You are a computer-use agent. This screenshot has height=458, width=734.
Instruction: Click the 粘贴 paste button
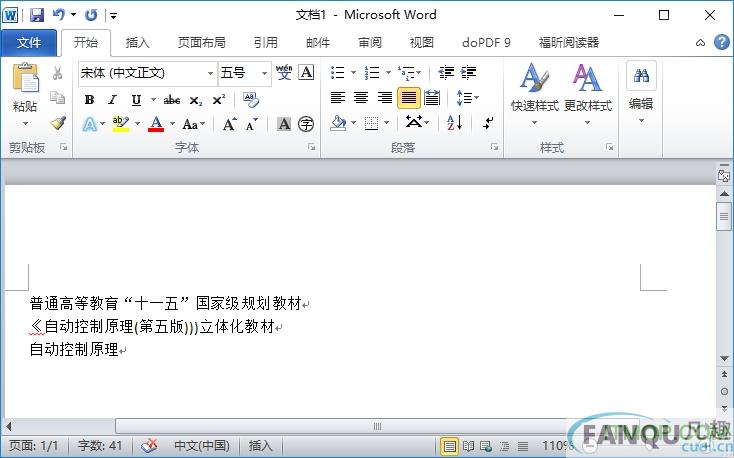tap(25, 92)
